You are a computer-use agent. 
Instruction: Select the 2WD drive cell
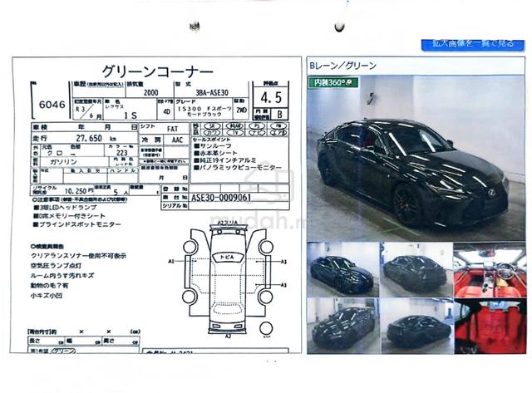[241, 111]
